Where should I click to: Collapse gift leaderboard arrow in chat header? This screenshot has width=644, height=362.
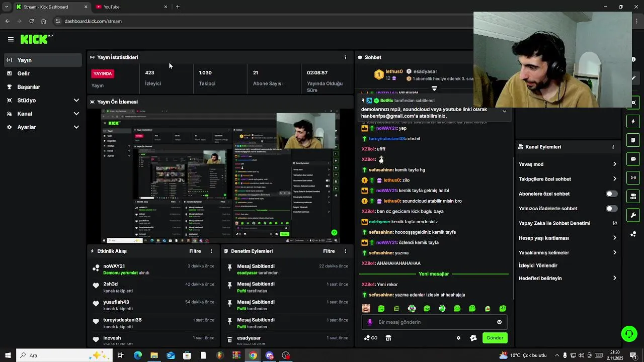pyautogui.click(x=434, y=88)
